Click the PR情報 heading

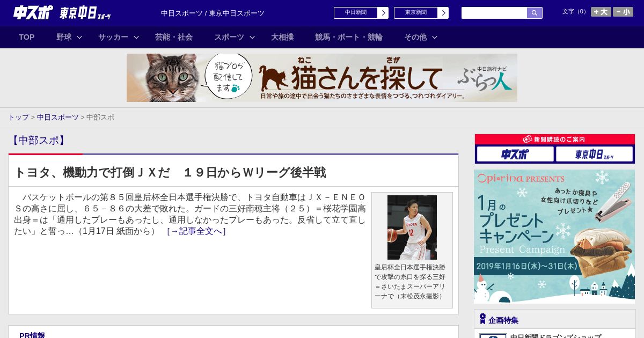click(32, 335)
